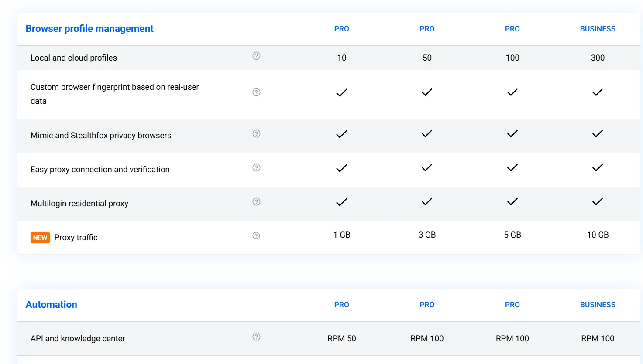
Task: Open help icon beside Custom browser fingerprint
Action: click(x=256, y=92)
